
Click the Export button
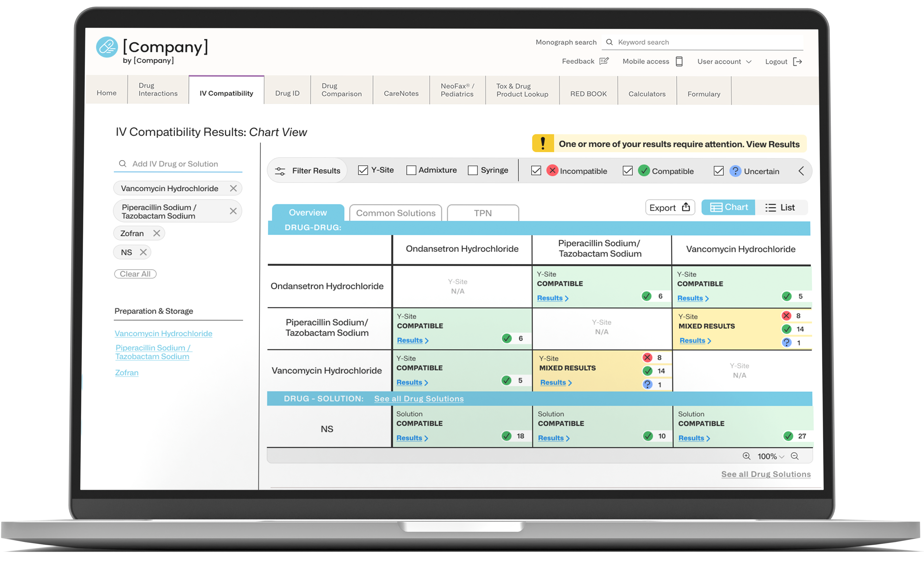[x=670, y=207]
